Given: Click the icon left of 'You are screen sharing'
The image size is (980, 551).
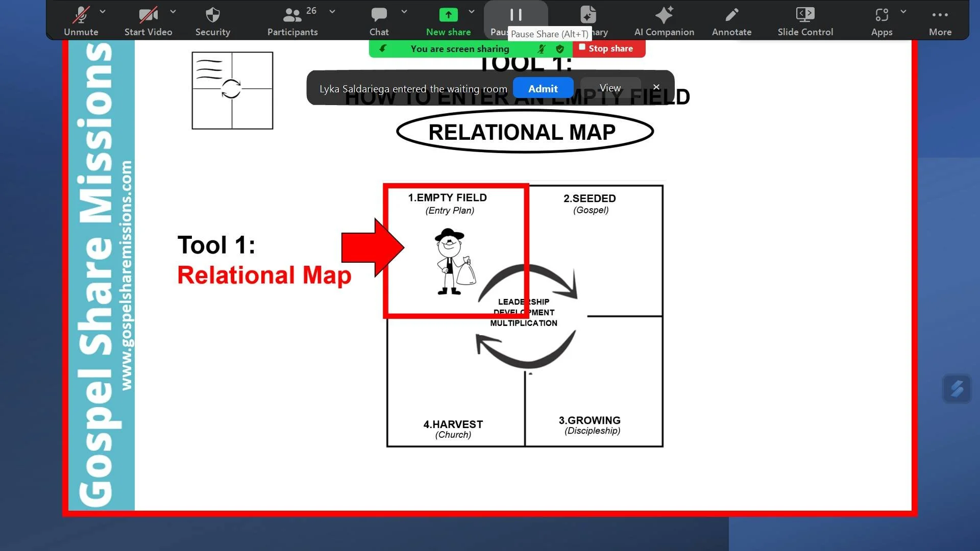Looking at the screenshot, I should pos(383,48).
